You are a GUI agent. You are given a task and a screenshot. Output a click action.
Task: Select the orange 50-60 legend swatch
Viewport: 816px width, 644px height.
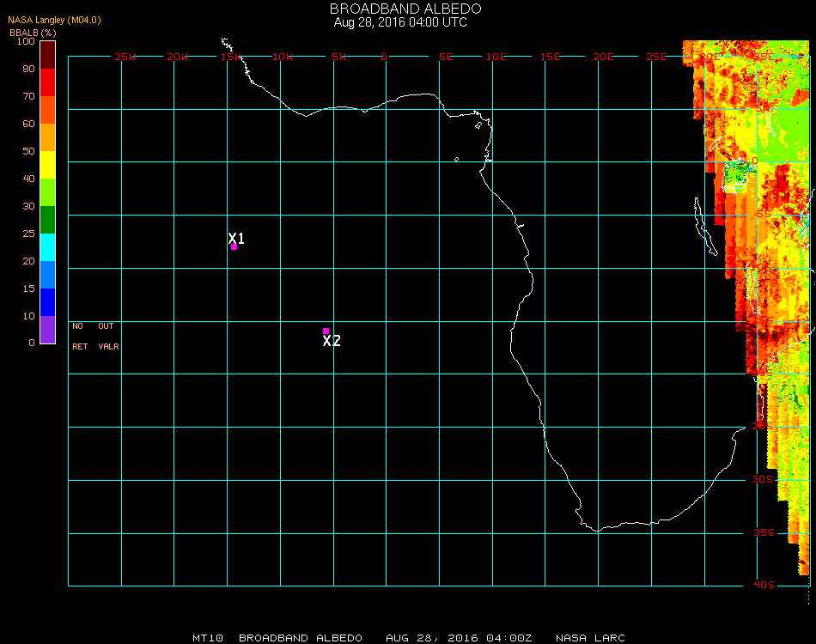pos(47,137)
